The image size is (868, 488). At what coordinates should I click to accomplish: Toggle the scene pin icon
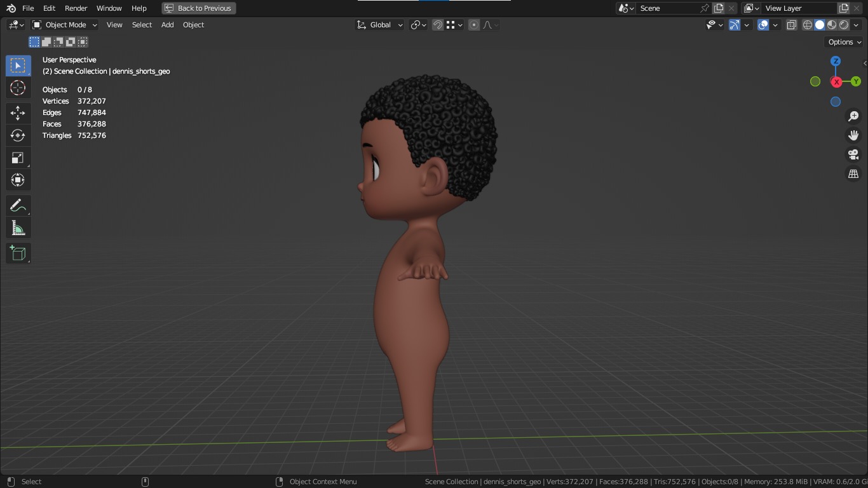705,8
